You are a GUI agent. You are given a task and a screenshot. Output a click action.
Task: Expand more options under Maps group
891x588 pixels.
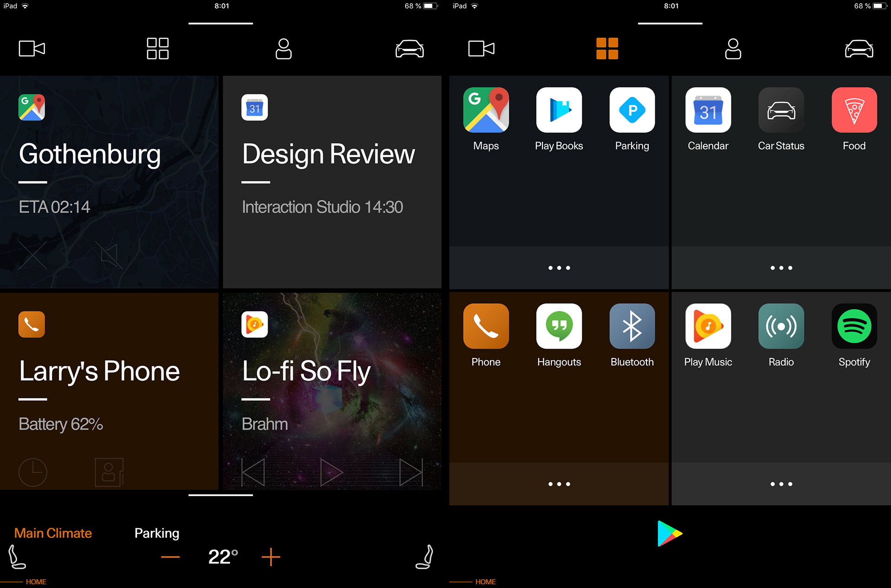pos(559,268)
